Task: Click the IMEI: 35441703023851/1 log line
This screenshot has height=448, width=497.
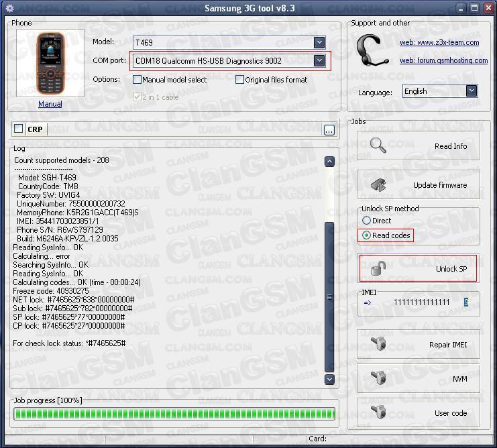Action: tap(58, 221)
